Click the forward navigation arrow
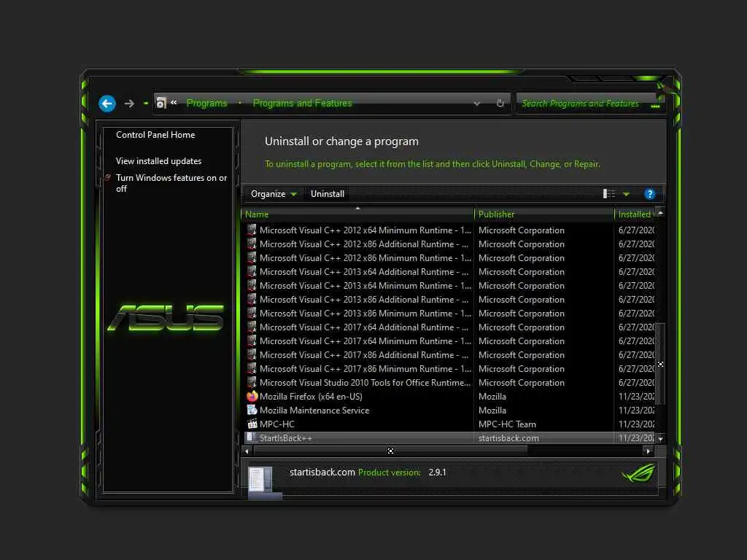This screenshot has height=560, width=747. click(129, 104)
